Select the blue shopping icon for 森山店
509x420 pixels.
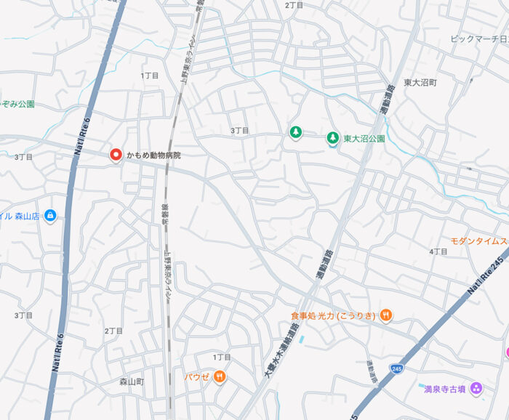coord(50,215)
